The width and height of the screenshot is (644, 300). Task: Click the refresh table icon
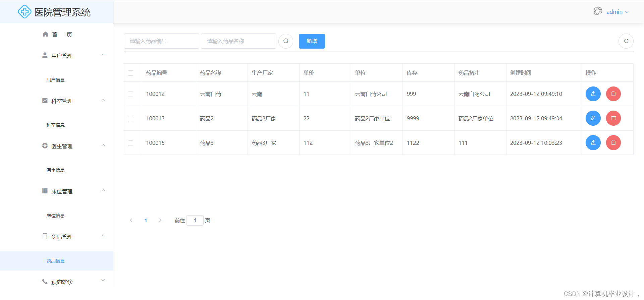click(626, 41)
